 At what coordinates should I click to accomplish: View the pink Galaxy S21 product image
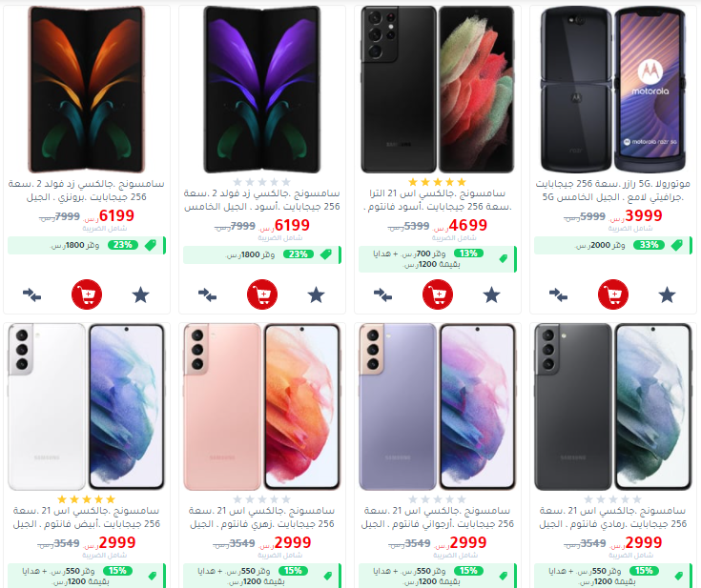262,407
